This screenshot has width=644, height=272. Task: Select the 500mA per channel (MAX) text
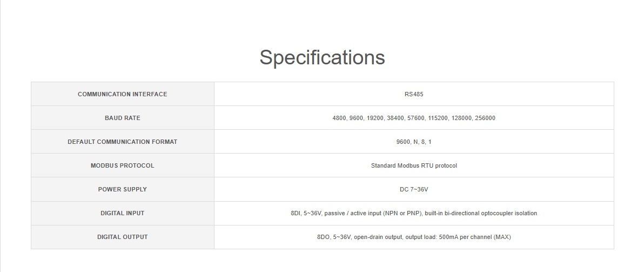click(x=472, y=237)
